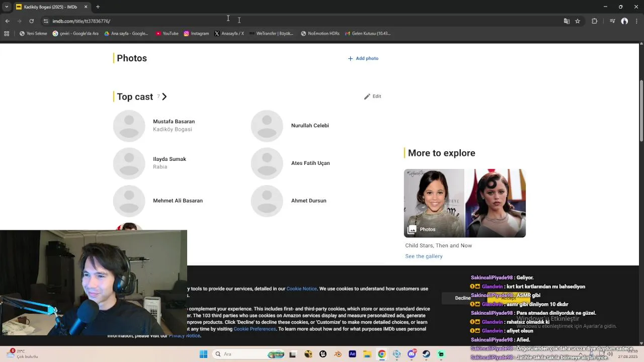Open Mustafa Basaran's cast page
644x362 pixels.
coord(174,122)
